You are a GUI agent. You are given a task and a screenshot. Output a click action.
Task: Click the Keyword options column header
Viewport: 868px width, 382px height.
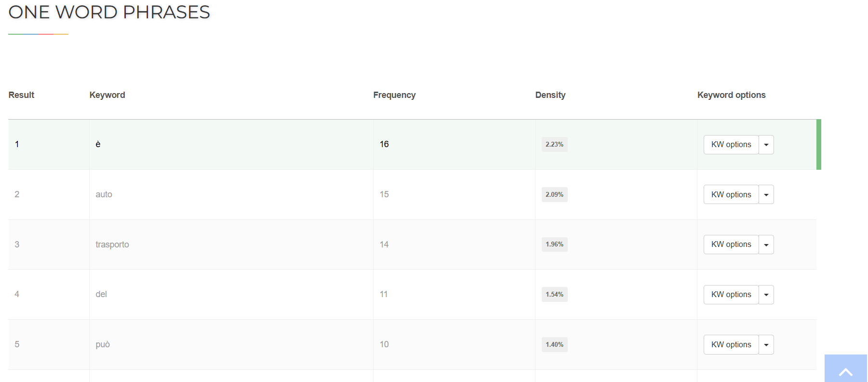click(x=731, y=95)
